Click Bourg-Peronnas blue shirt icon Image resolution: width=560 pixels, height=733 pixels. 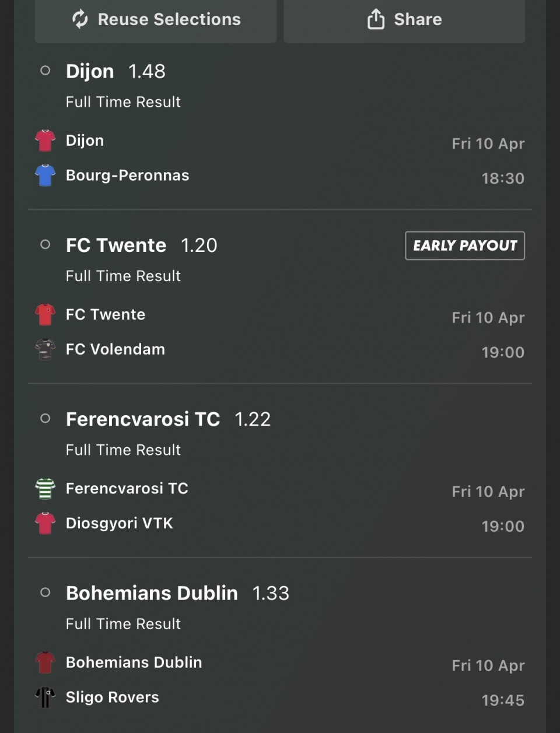(45, 176)
